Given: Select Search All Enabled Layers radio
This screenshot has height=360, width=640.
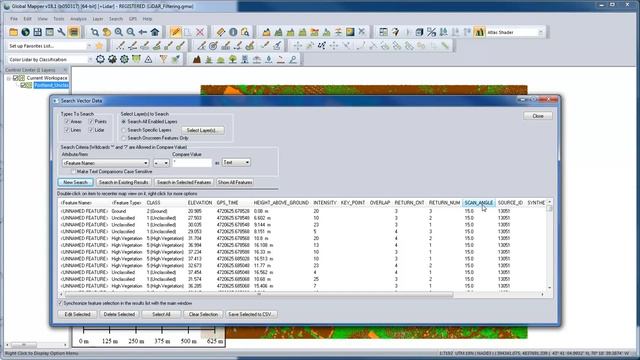Looking at the screenshot, I should 124,122.
